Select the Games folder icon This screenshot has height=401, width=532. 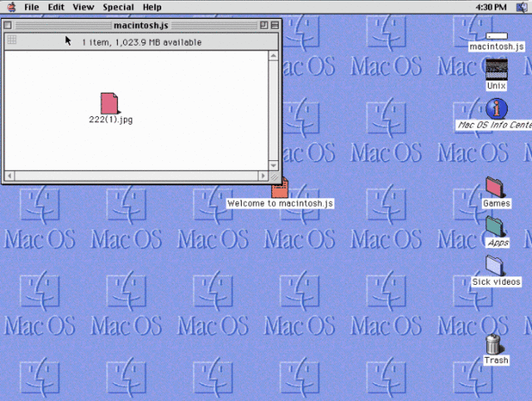(x=495, y=187)
